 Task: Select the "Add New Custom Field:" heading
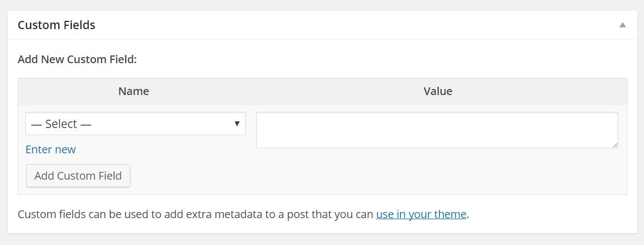(77, 59)
